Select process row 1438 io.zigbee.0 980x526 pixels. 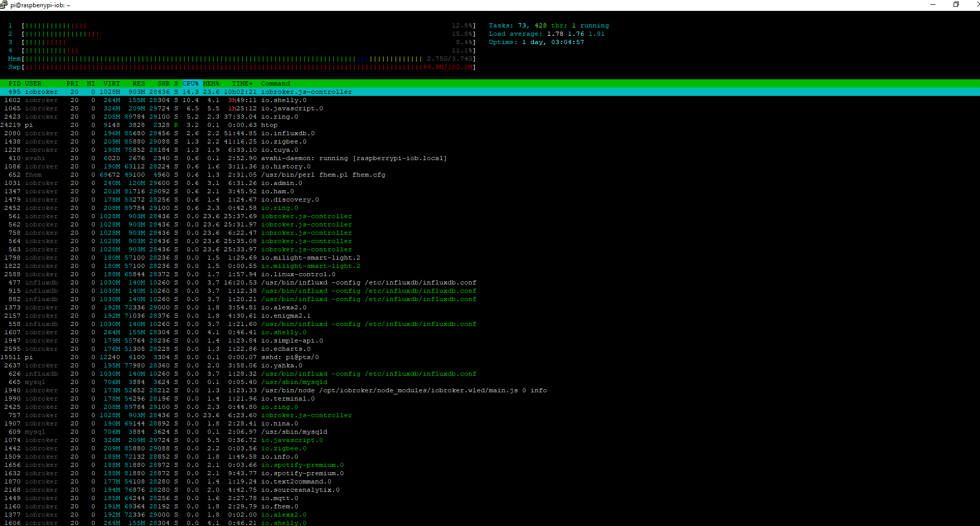(490, 141)
